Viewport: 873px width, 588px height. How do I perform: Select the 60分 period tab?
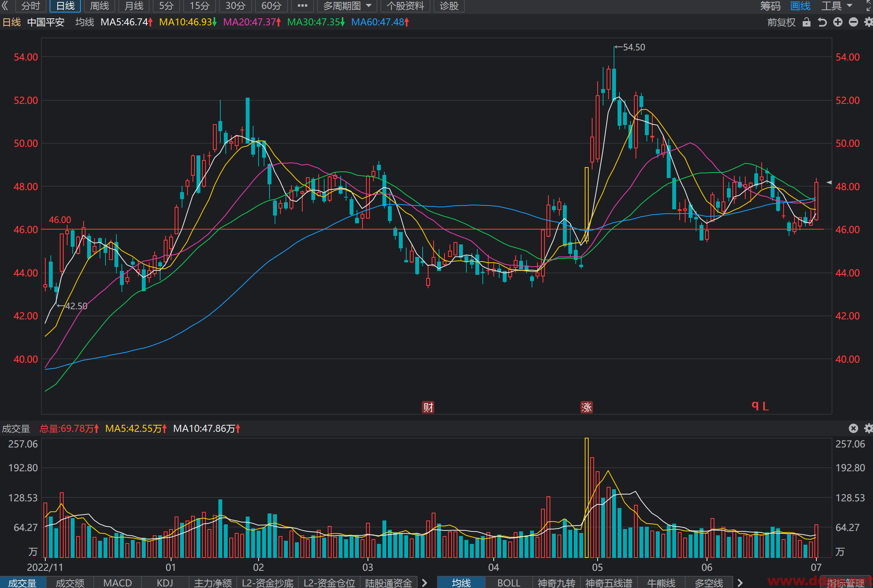pyautogui.click(x=271, y=5)
